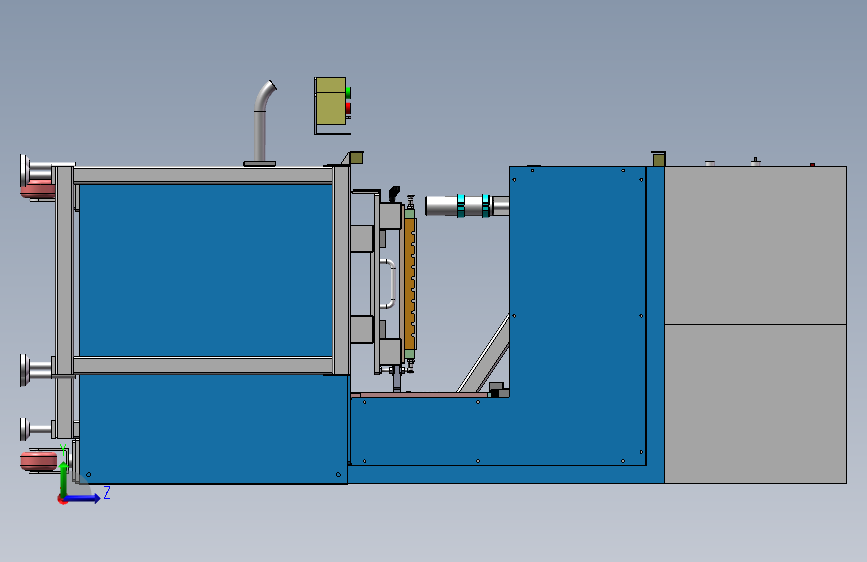
Task: Select the small olive block atop the left frame corner
Action: coord(356,158)
